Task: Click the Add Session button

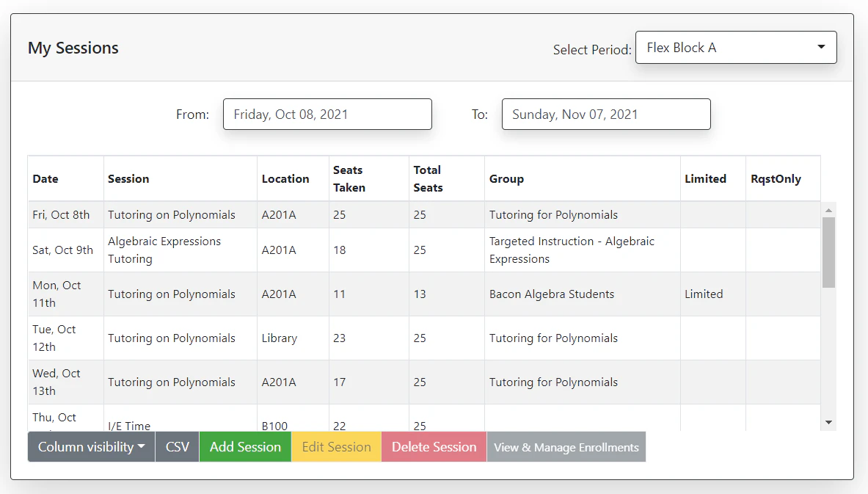Action: pyautogui.click(x=245, y=446)
